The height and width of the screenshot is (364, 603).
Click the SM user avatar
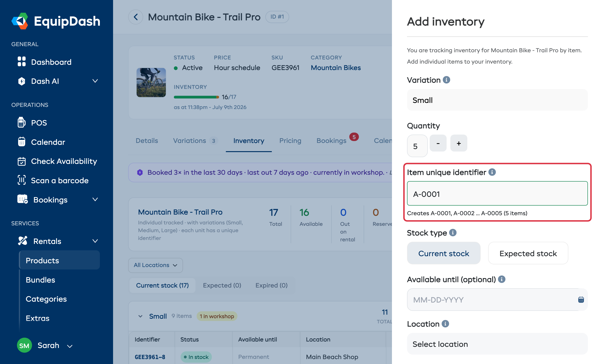[x=24, y=345]
